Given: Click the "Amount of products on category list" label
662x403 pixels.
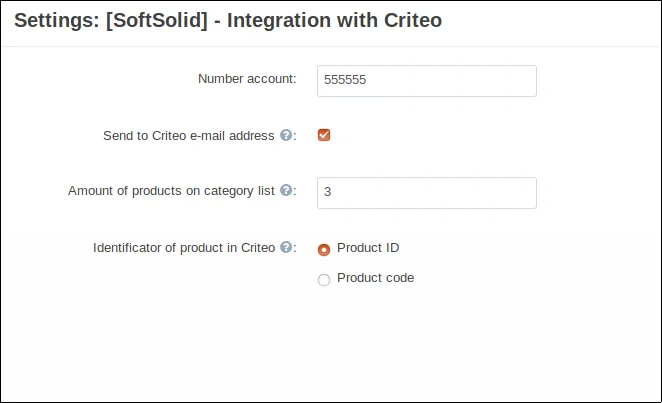Looking at the screenshot, I should [171, 191].
